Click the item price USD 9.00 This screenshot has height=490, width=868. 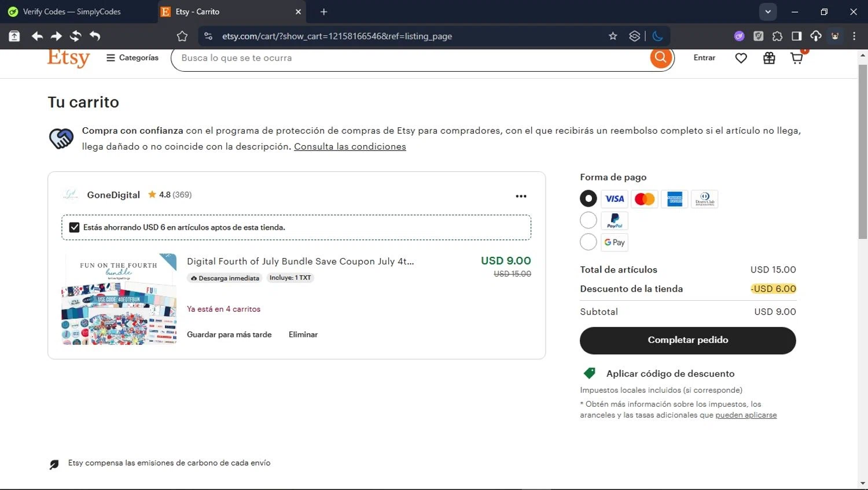[x=506, y=261]
